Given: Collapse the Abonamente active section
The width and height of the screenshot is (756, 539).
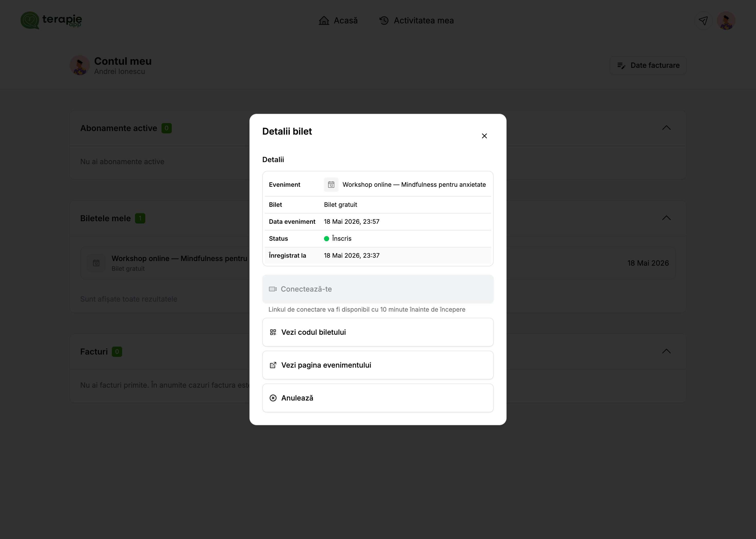Looking at the screenshot, I should point(666,128).
